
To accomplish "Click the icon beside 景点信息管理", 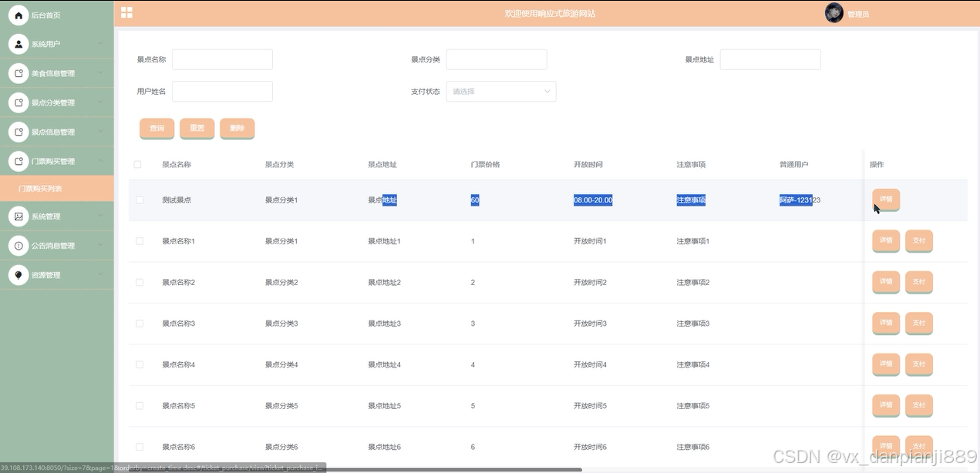I will 19,132.
